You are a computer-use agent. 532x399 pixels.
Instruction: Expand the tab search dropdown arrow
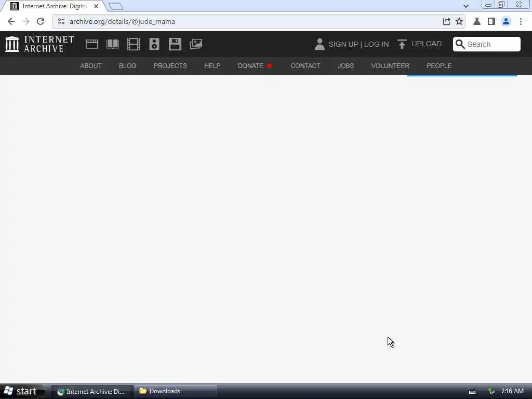click(466, 6)
